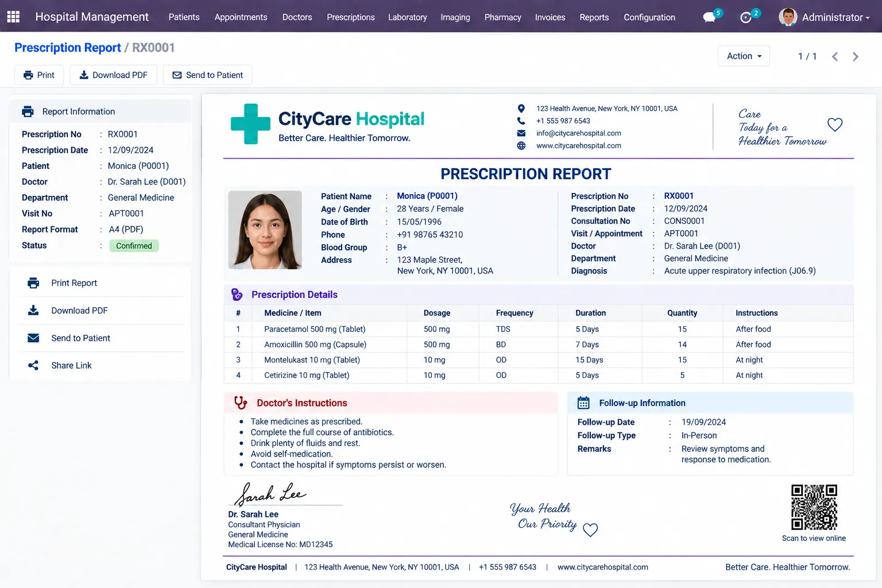Open the Imaging menu
Image resolution: width=882 pixels, height=588 pixels.
455,17
